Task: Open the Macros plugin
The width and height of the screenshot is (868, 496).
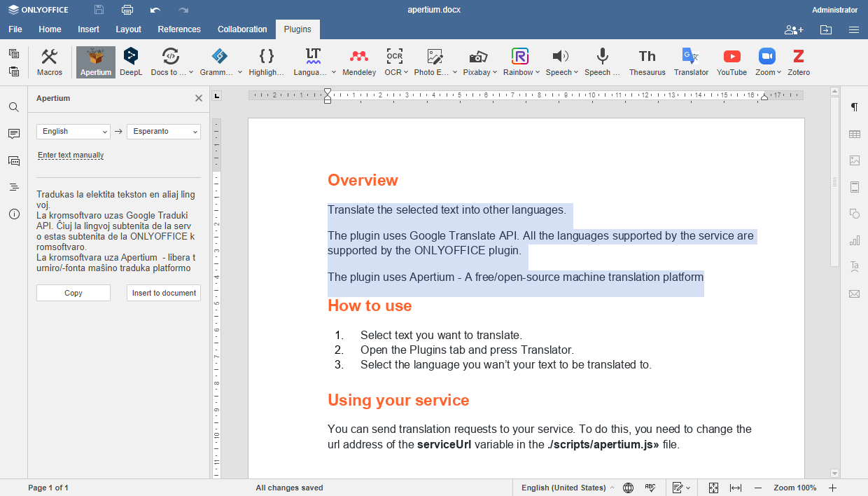Action: click(50, 62)
